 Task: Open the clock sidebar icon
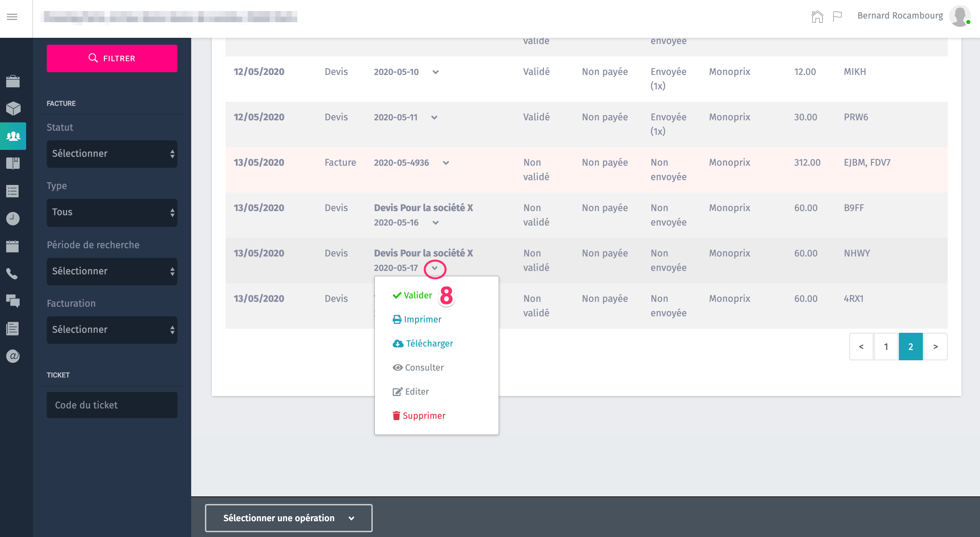pos(13,219)
